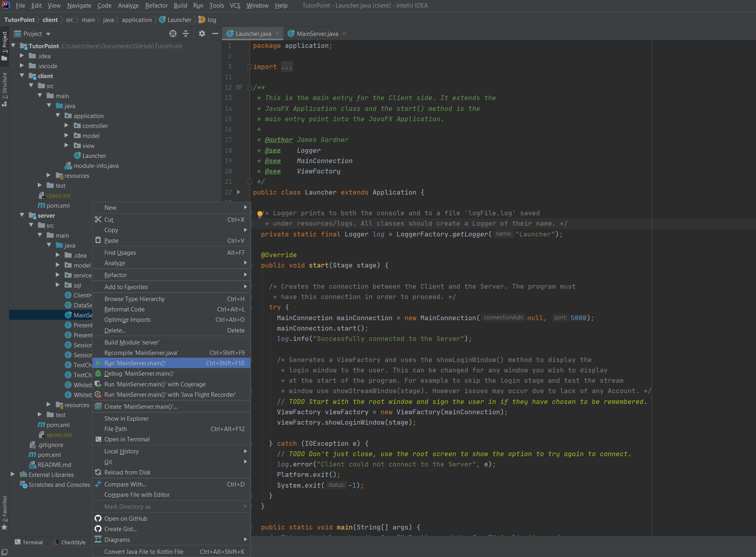Hide the Project panel with minus icon
The height and width of the screenshot is (557, 756).
pyautogui.click(x=215, y=33)
